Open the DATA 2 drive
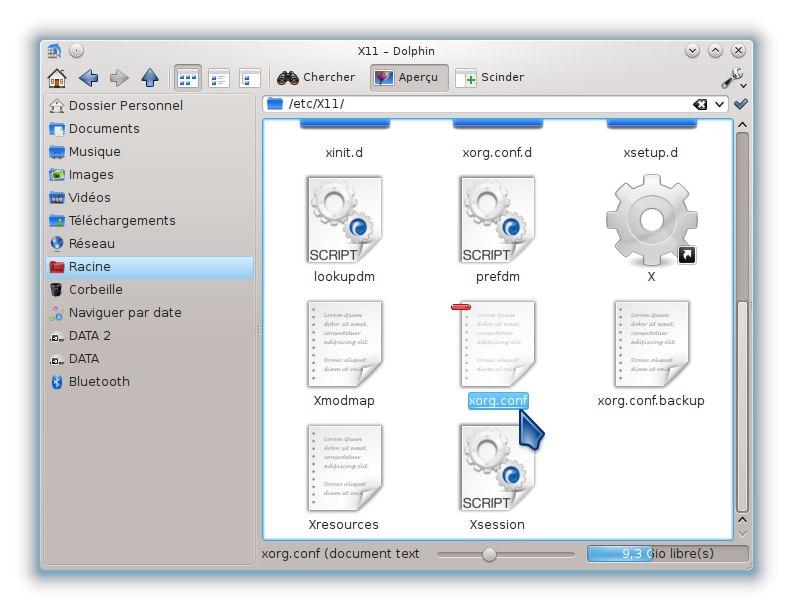The width and height of the screenshot is (793, 610). click(149, 336)
